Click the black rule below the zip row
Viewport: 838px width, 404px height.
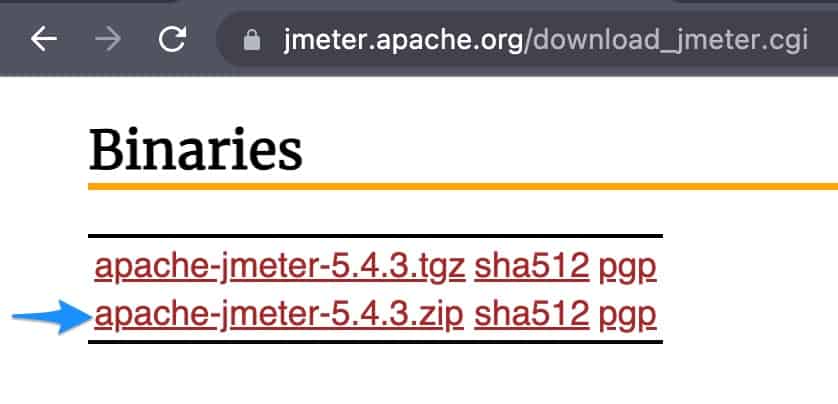pos(375,342)
